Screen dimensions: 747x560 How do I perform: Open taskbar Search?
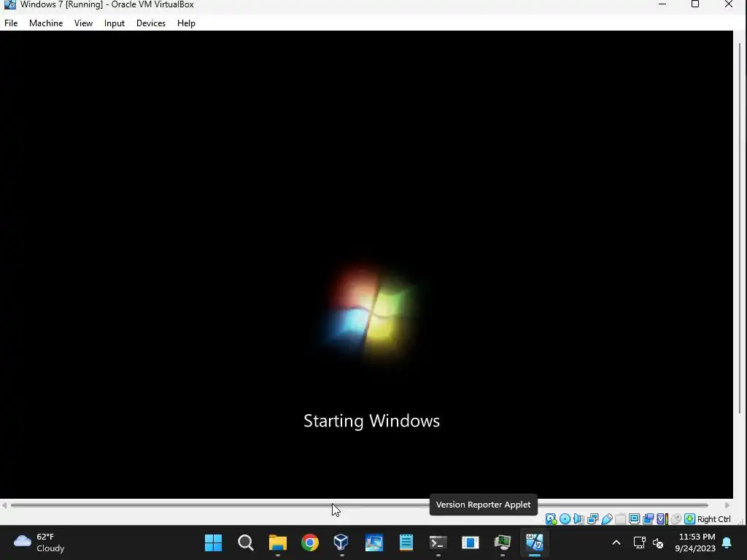[245, 542]
